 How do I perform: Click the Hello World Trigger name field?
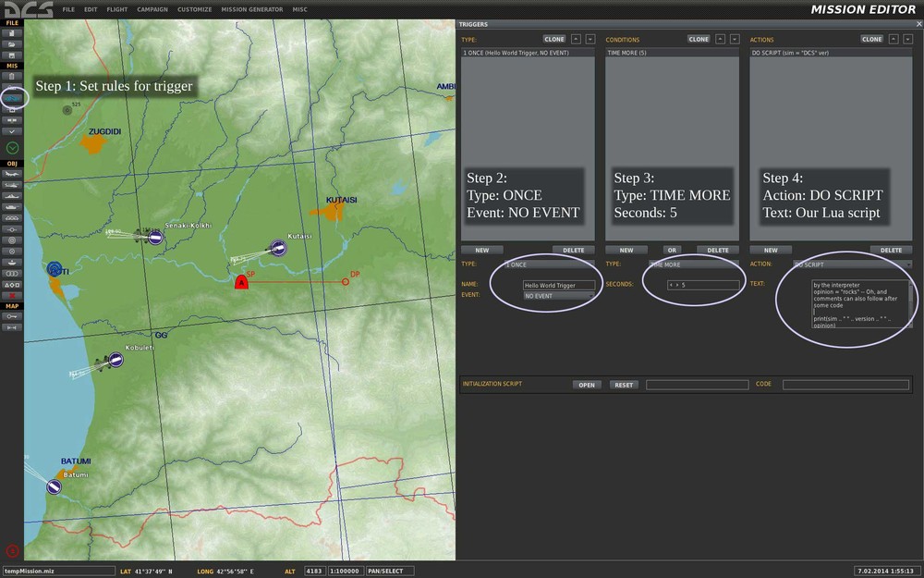point(559,285)
